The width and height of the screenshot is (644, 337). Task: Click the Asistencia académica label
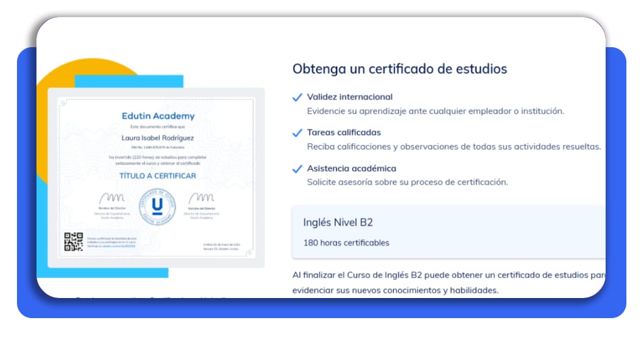pos(352,168)
